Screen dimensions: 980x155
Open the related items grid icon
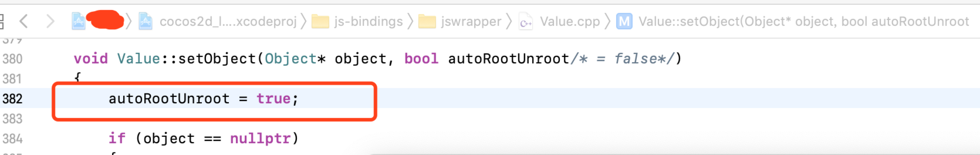tap(1, 21)
